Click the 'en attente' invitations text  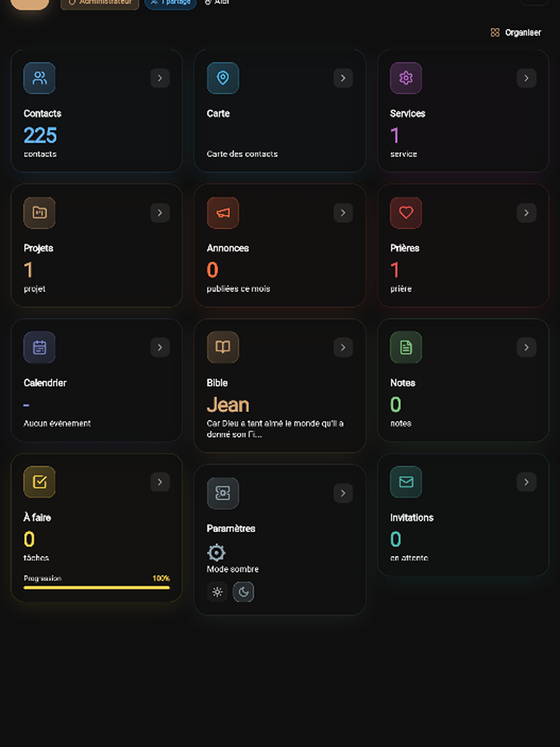pyautogui.click(x=409, y=558)
